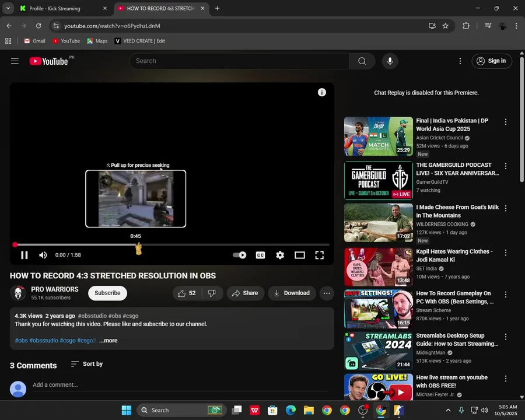Open the YouTube guide hamburger menu
This screenshot has height=420, width=525.
tap(15, 61)
